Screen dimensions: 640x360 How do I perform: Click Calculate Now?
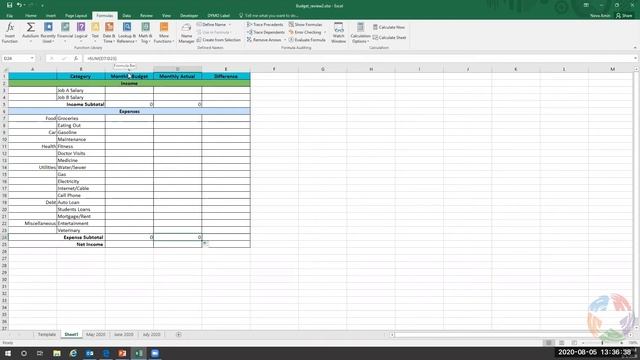click(389, 27)
